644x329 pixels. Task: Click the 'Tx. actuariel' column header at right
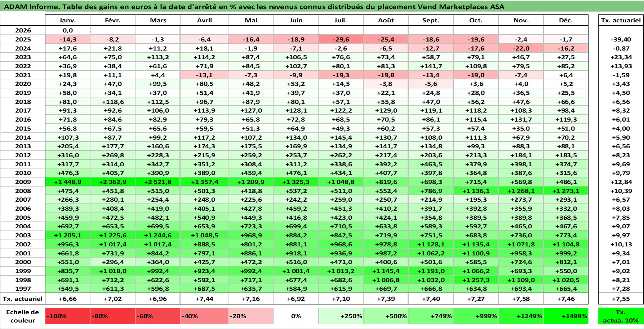click(621, 21)
